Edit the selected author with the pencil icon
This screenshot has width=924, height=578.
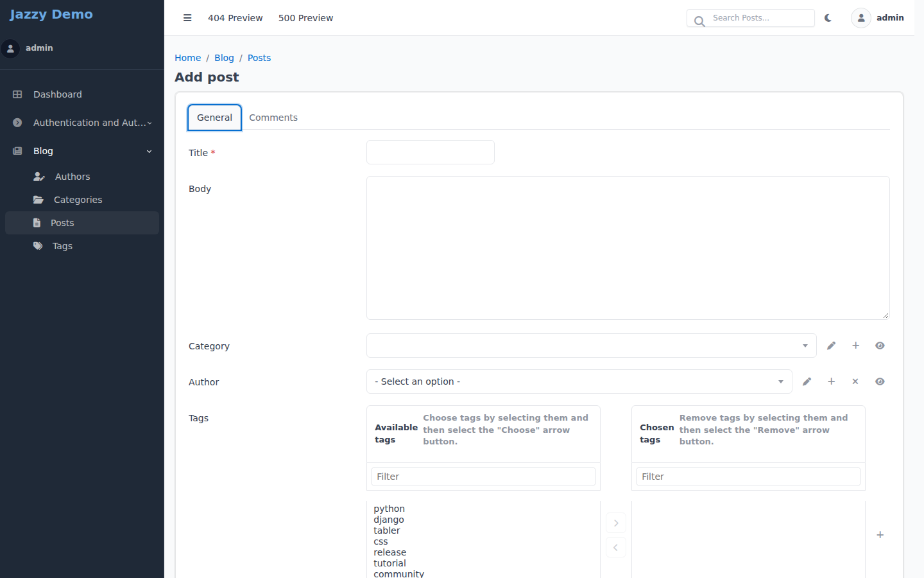click(807, 381)
